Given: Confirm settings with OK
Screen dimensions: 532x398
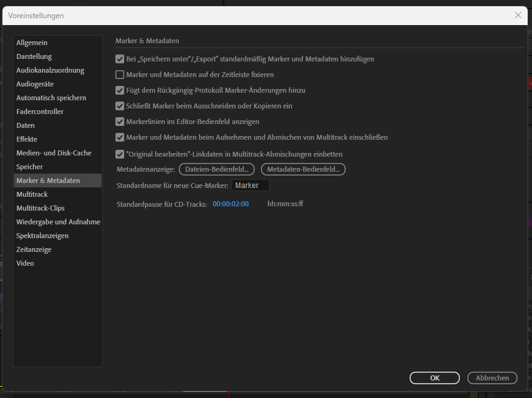Looking at the screenshot, I should pyautogui.click(x=434, y=377).
